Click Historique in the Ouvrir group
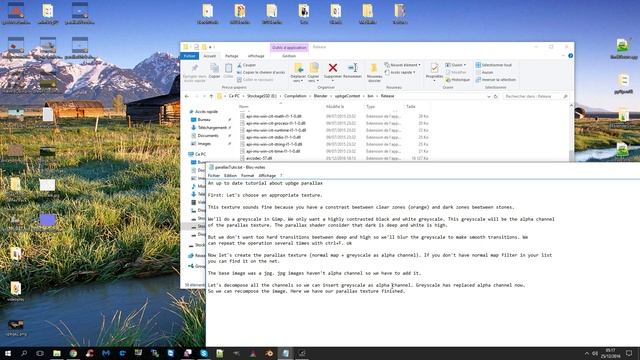 458,80
